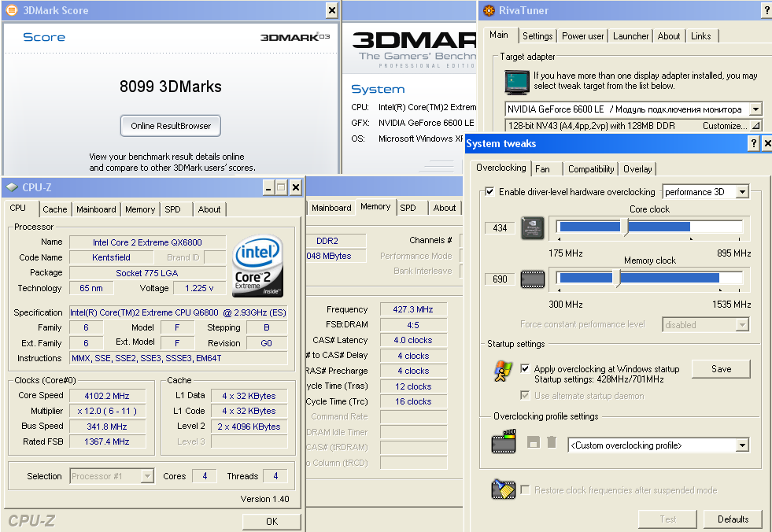The image size is (772, 532).
Task: Click the Memory clock value field 690
Action: pyautogui.click(x=500, y=279)
